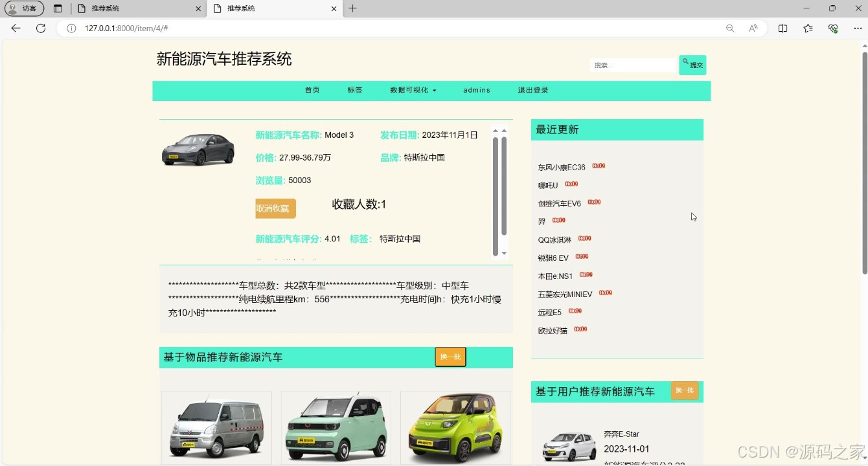This screenshot has width=868, height=466.
Task: Open browser settings ellipsis menu
Action: [x=856, y=28]
